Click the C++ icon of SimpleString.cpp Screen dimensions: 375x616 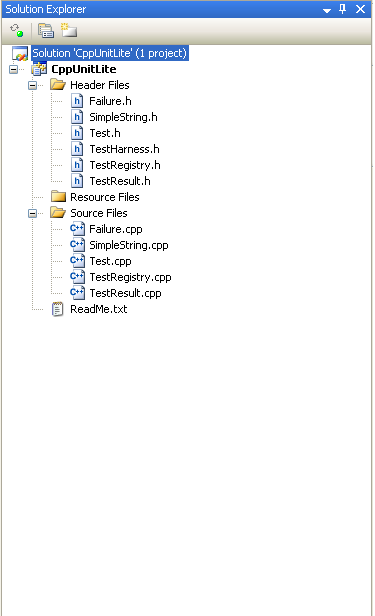click(x=77, y=245)
